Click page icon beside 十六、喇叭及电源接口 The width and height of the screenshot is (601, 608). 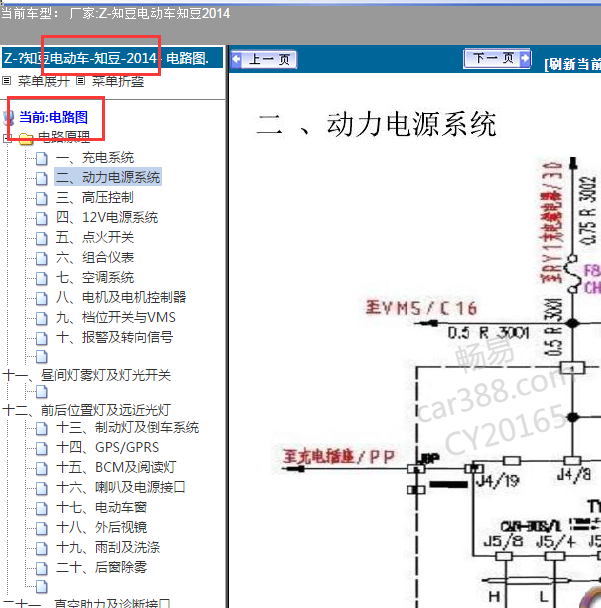41,488
